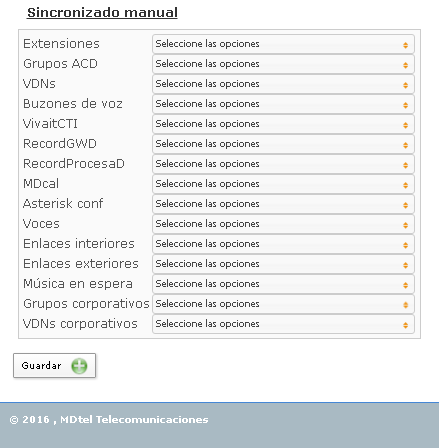Screen dimensions: 439x448
Task: Expand the VivaitCTI options dropdown
Action: (x=283, y=124)
